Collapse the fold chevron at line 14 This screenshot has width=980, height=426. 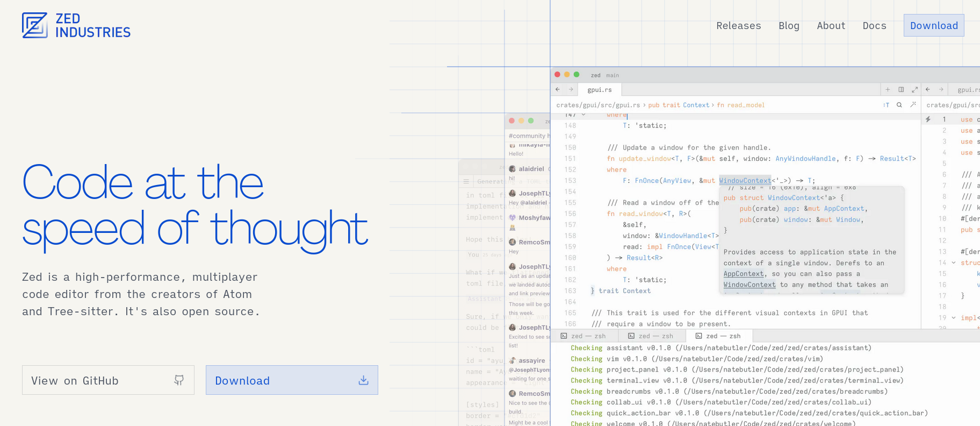(954, 262)
